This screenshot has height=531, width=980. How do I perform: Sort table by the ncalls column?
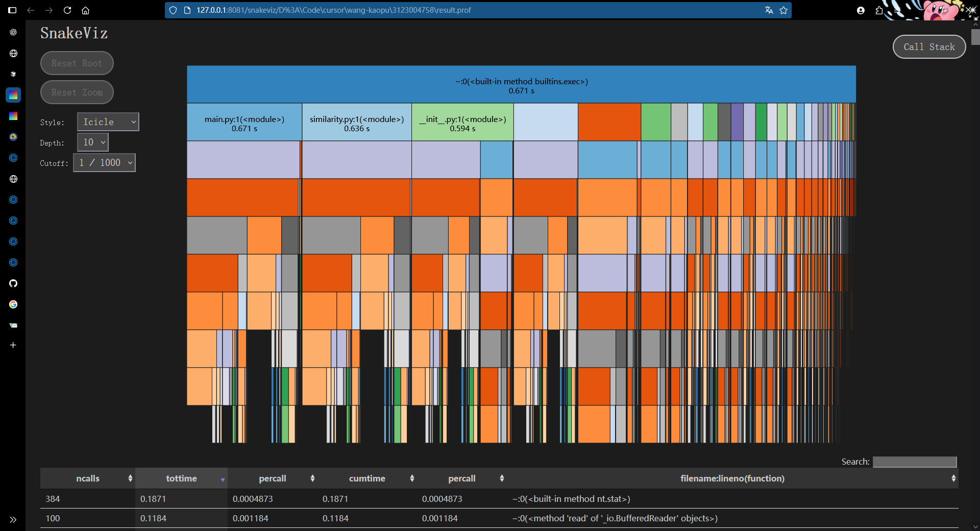pos(88,478)
